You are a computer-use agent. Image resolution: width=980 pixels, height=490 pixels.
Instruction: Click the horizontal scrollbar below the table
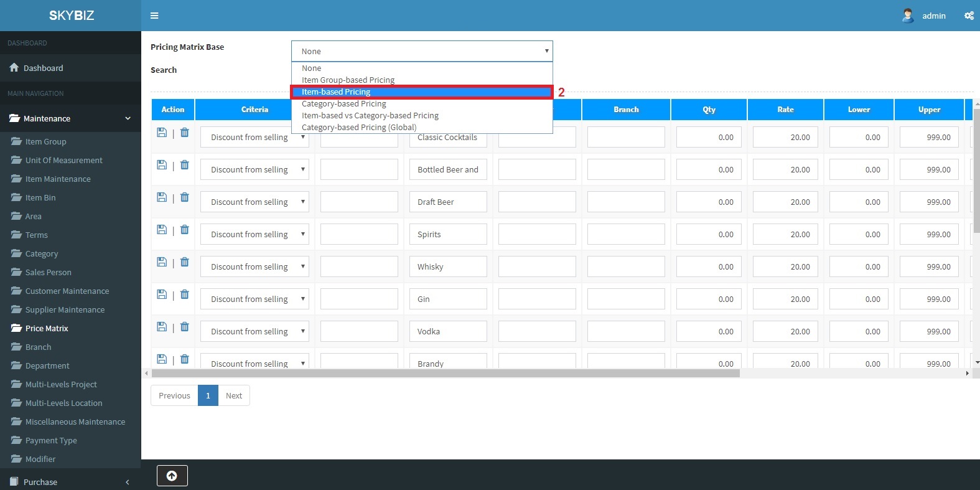(445, 374)
